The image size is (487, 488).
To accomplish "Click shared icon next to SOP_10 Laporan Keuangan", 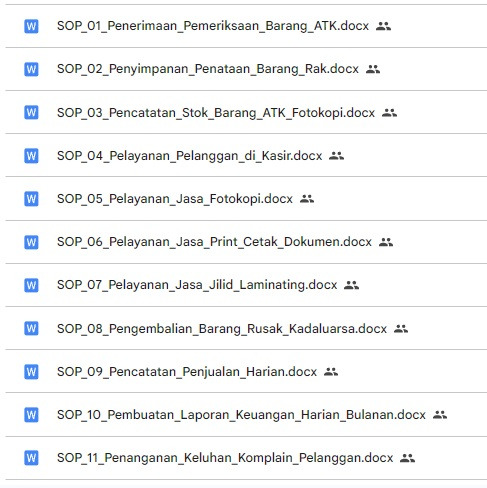I will click(440, 415).
